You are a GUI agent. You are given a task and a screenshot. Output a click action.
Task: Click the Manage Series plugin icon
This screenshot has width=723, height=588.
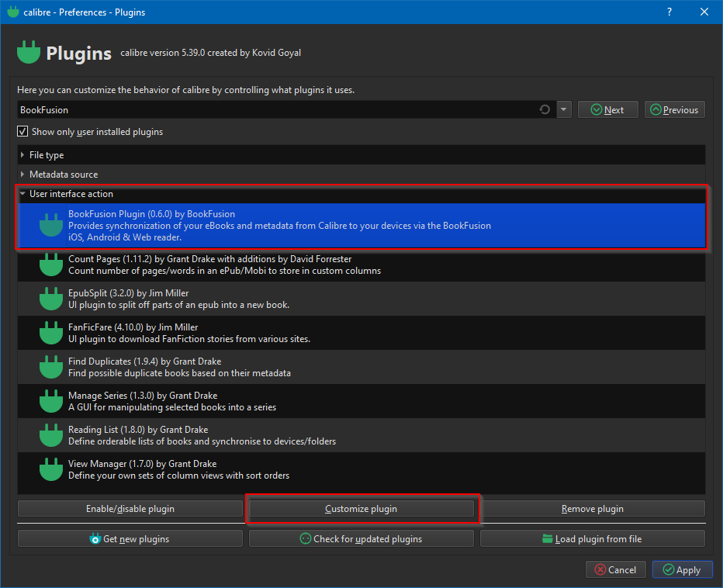pos(51,401)
